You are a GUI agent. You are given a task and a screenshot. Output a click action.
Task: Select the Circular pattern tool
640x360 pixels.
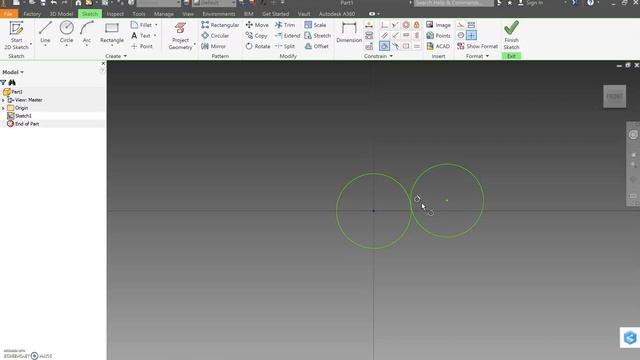(x=215, y=36)
